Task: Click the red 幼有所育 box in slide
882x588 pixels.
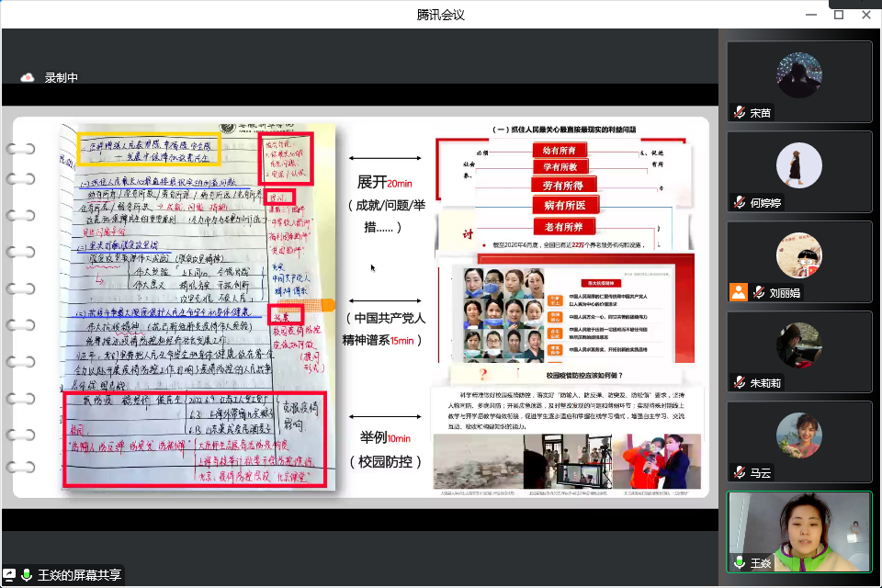Action: click(571, 151)
